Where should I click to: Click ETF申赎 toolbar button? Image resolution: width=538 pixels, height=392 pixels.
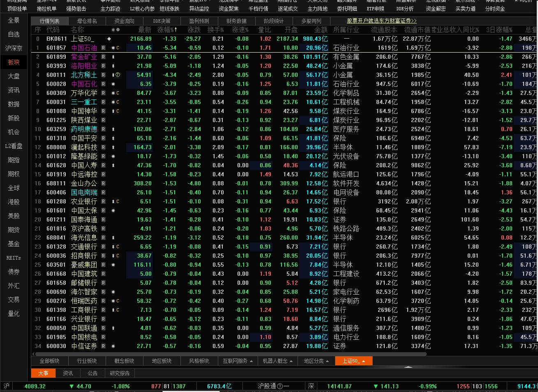tap(375, 9)
